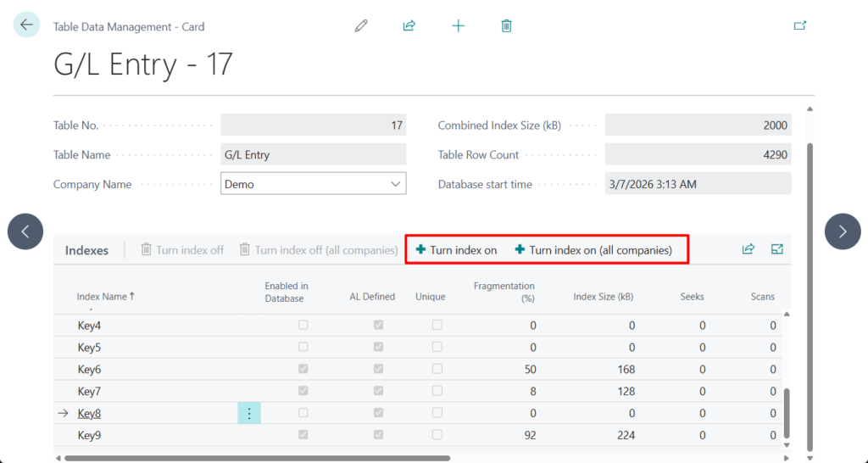Go to previous record with left chevron
This screenshot has height=463, width=868.
(x=25, y=231)
